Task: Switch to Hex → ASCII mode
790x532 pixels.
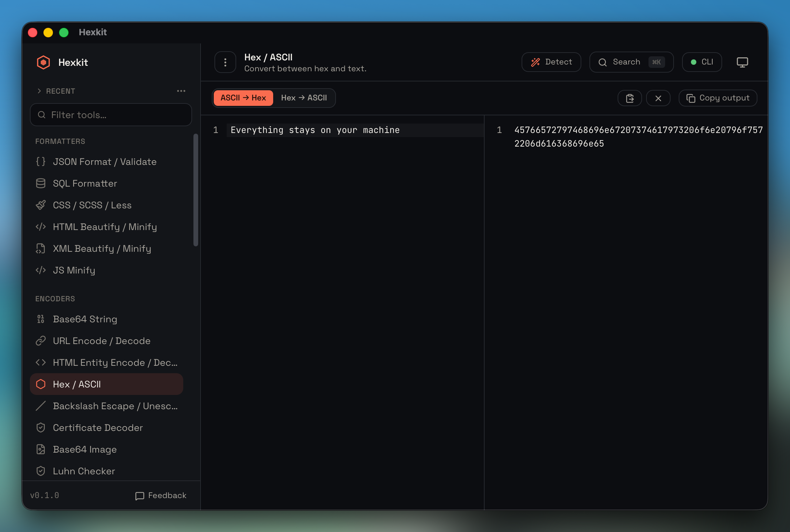Action: [304, 98]
